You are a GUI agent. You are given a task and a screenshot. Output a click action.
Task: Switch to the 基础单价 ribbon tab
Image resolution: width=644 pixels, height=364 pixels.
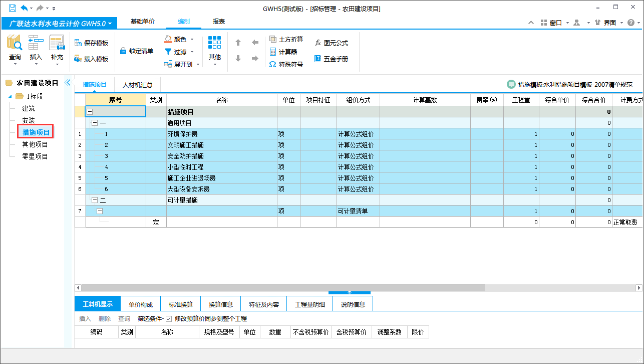pyautogui.click(x=143, y=22)
